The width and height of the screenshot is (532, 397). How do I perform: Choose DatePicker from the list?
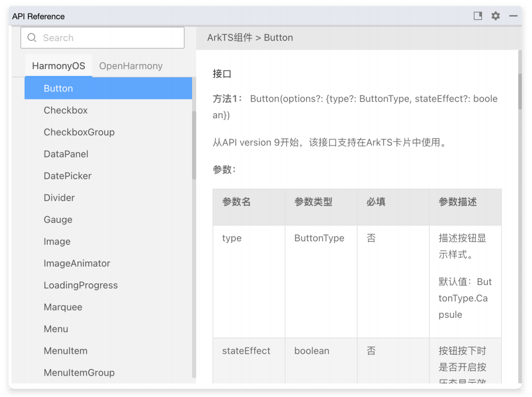68,176
